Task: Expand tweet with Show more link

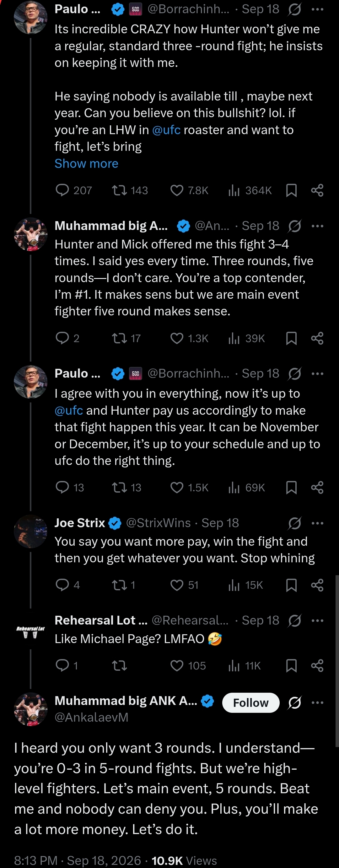Action: [87, 163]
